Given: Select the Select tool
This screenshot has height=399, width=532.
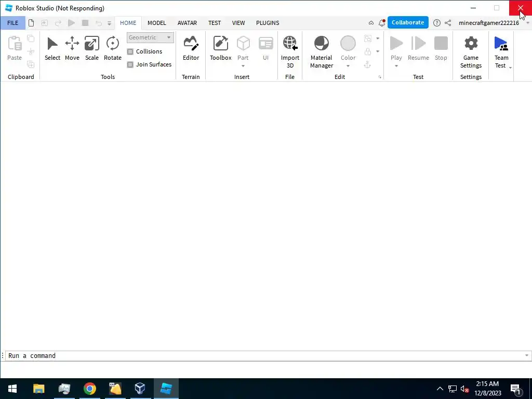Looking at the screenshot, I should coord(52,48).
